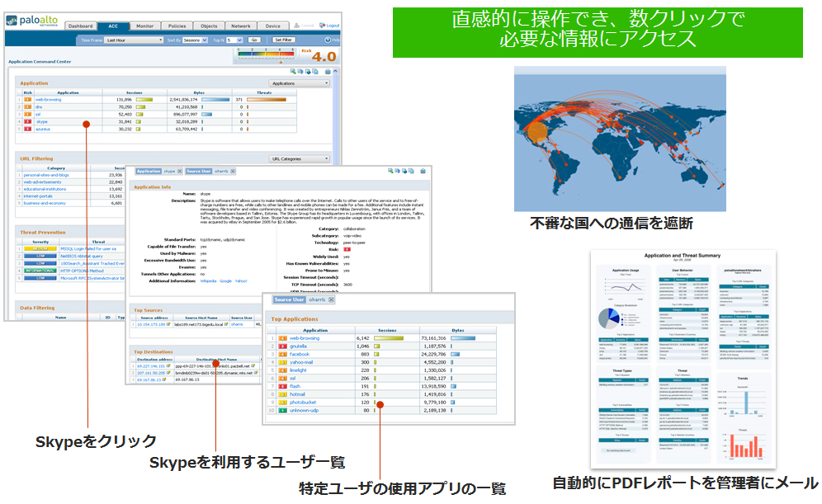Click the hotmail application link
Screen dimensions: 822x504
[297, 394]
